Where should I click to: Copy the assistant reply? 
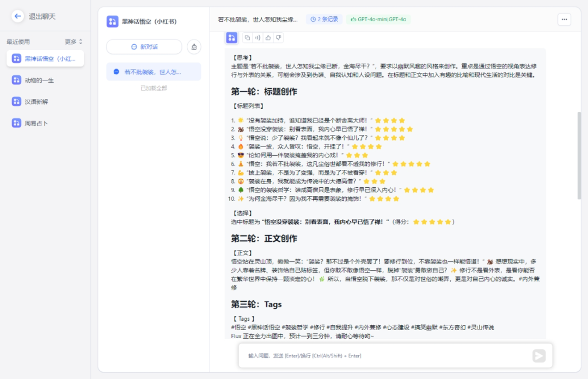point(247,38)
